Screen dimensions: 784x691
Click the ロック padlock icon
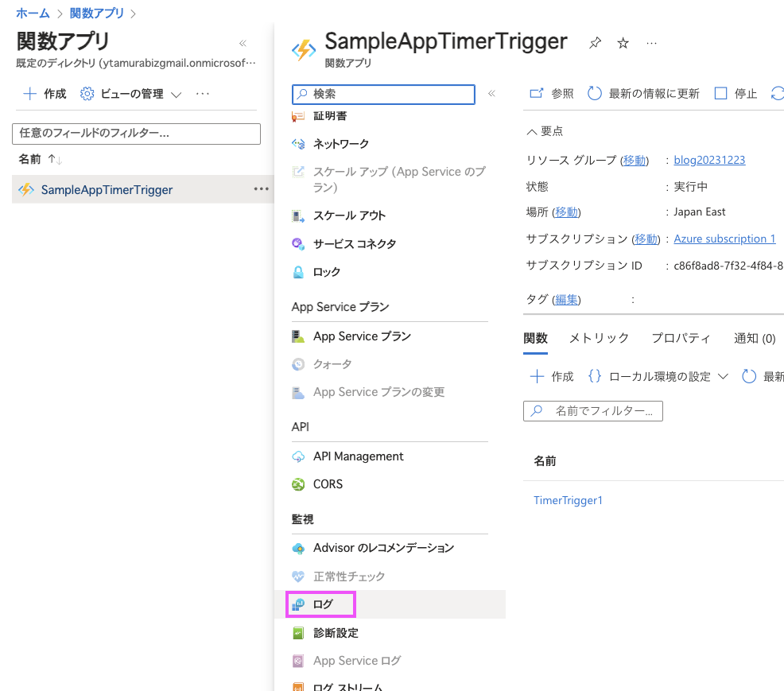[298, 272]
